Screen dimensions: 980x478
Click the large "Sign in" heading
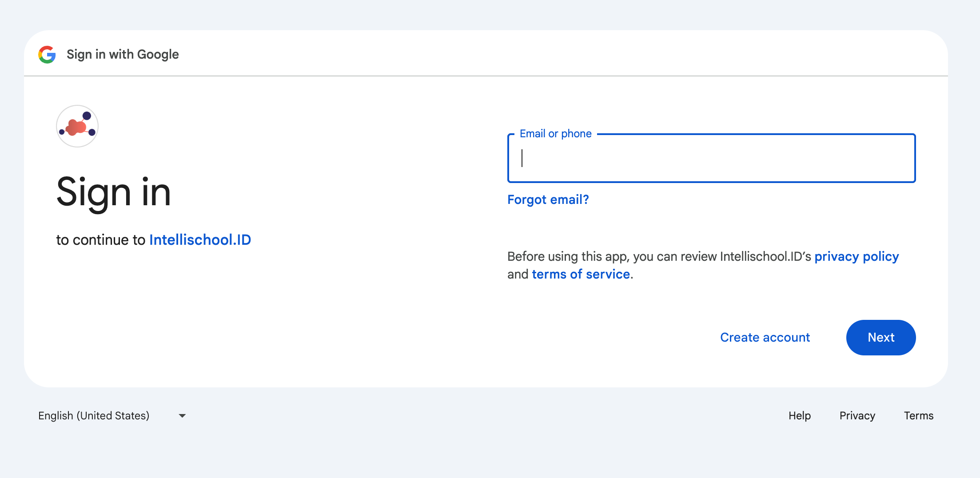[114, 192]
